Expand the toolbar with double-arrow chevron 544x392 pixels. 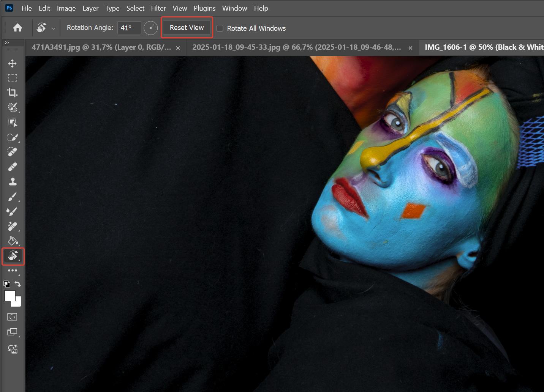click(x=7, y=43)
